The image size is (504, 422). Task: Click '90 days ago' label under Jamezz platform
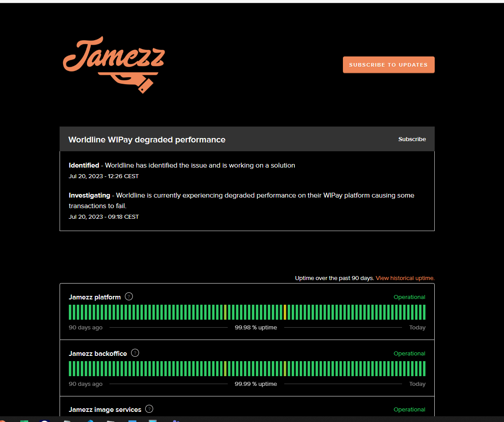[86, 328]
